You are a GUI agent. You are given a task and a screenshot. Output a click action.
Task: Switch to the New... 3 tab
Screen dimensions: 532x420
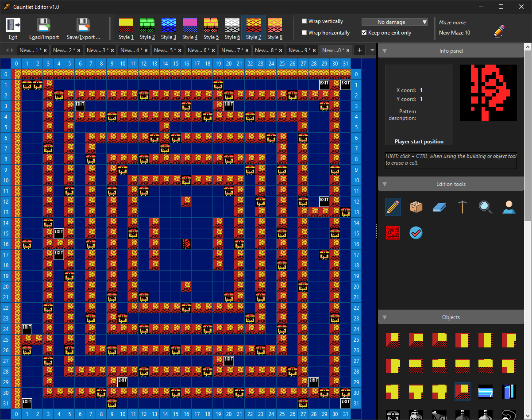pyautogui.click(x=100, y=50)
